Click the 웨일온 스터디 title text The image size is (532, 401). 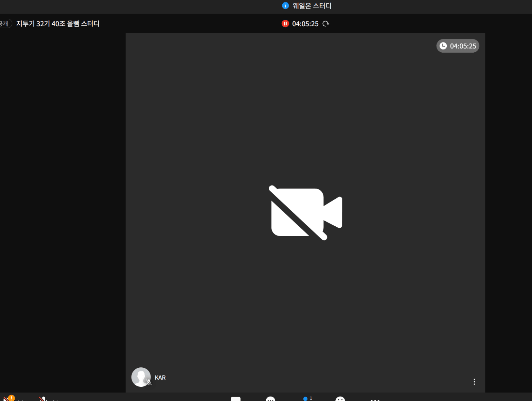tap(312, 6)
